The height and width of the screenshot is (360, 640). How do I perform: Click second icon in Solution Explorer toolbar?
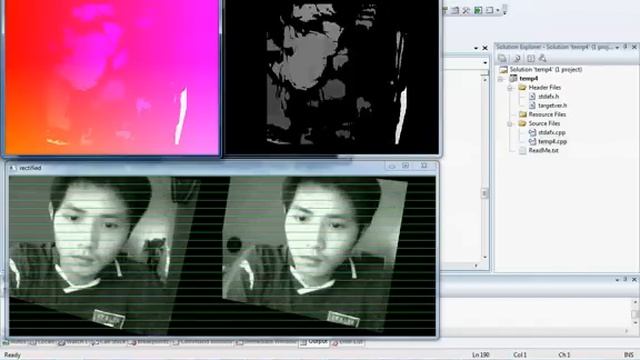pos(516,59)
